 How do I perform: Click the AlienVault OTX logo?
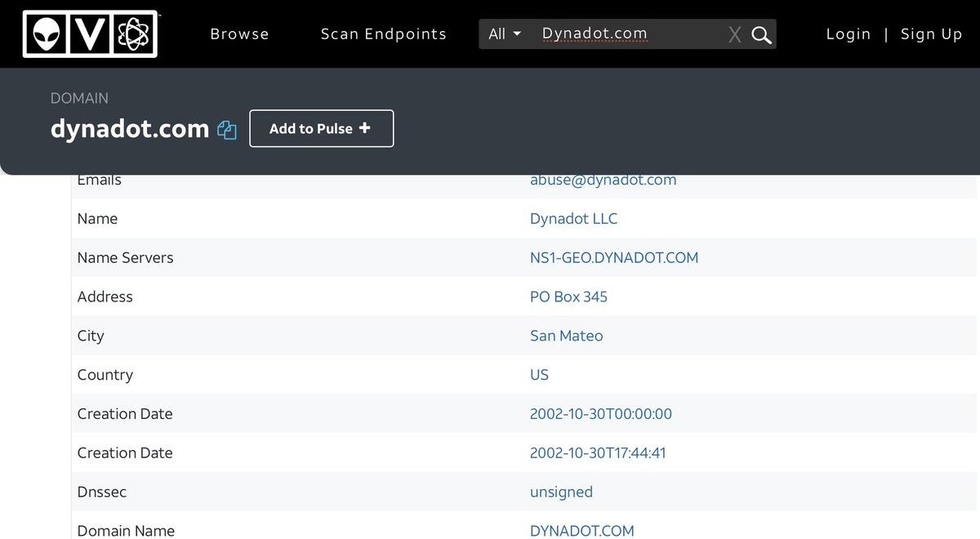90,33
